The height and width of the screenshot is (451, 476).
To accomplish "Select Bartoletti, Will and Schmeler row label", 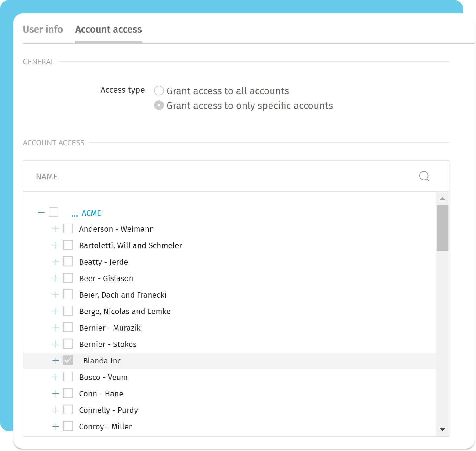I will click(x=131, y=245).
